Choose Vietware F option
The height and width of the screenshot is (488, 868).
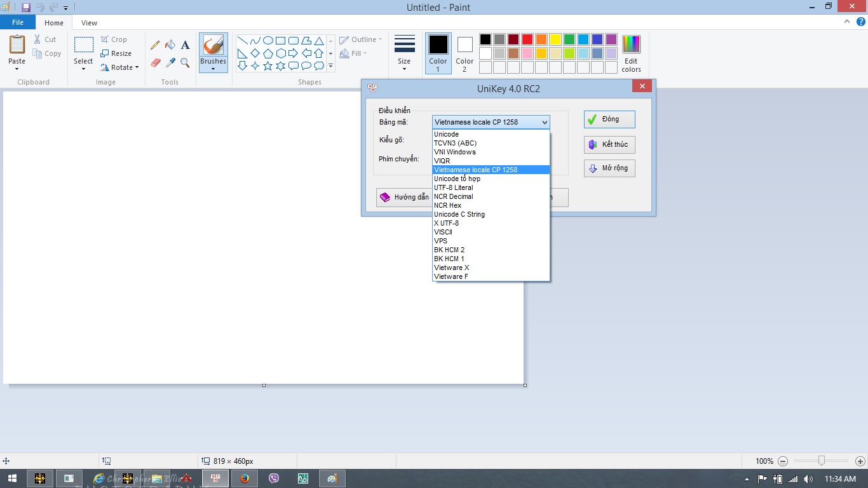pos(491,276)
